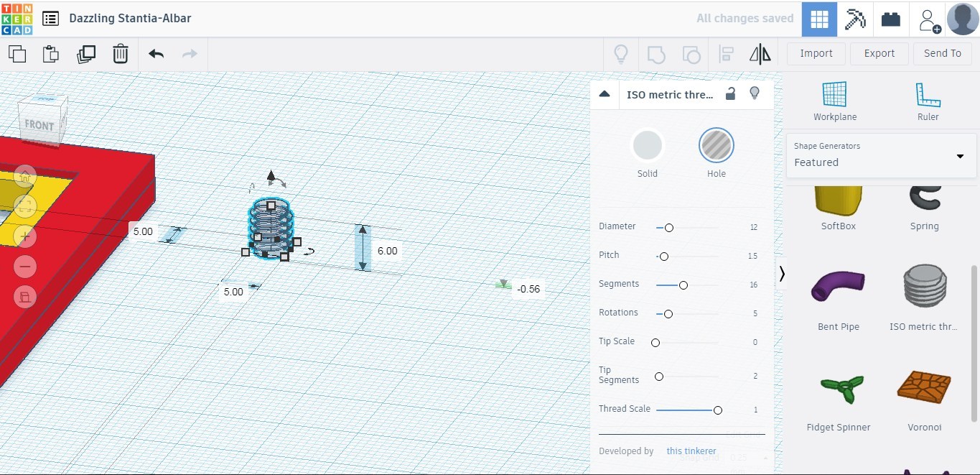Delete the selected shape with trash icon

pyautogui.click(x=121, y=54)
